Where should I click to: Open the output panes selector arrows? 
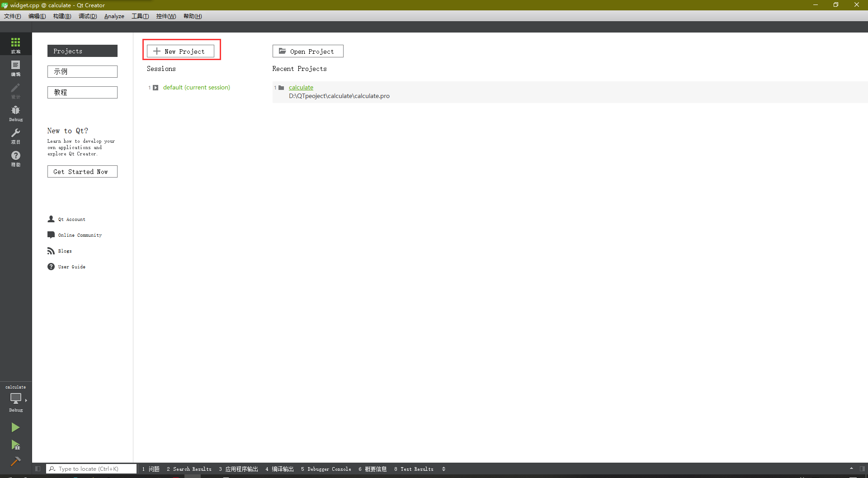pos(443,469)
